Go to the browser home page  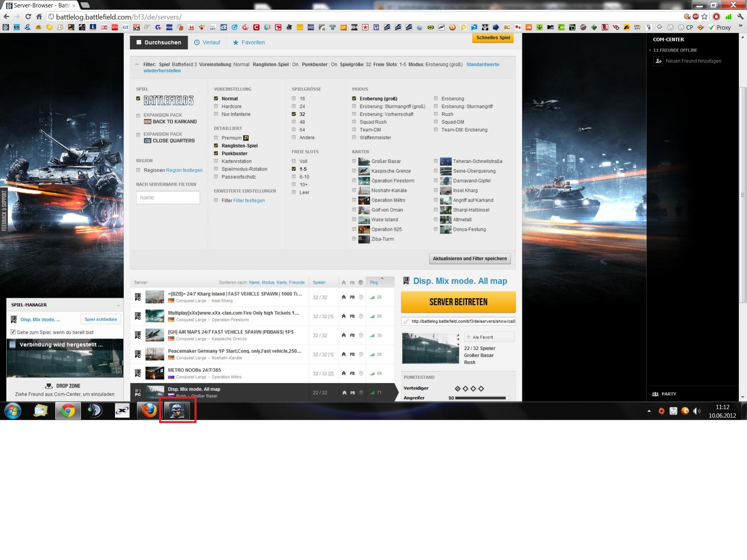click(x=39, y=17)
